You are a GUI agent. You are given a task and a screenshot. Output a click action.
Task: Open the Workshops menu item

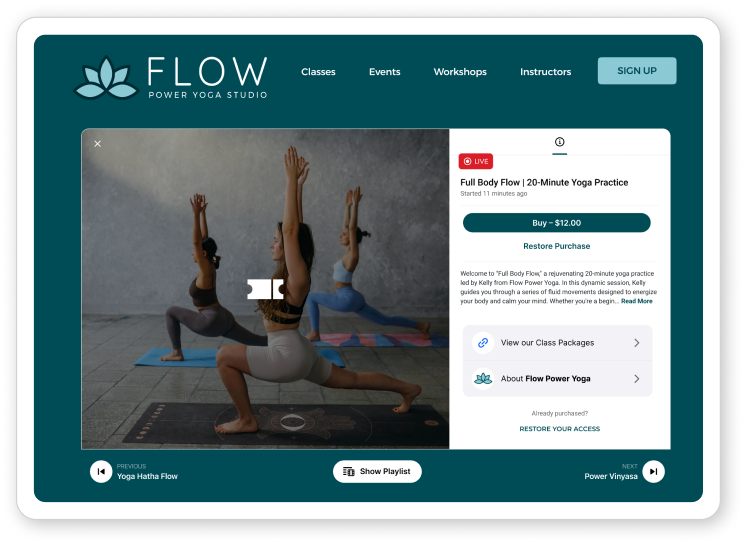coord(460,72)
